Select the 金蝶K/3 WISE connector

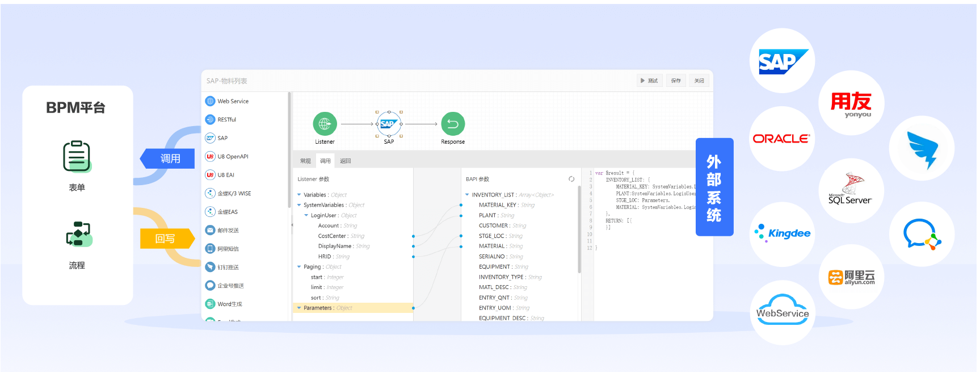point(228,193)
